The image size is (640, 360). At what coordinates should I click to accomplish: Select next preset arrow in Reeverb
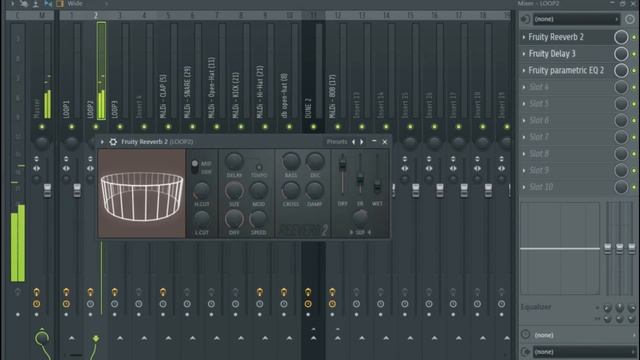tap(362, 142)
